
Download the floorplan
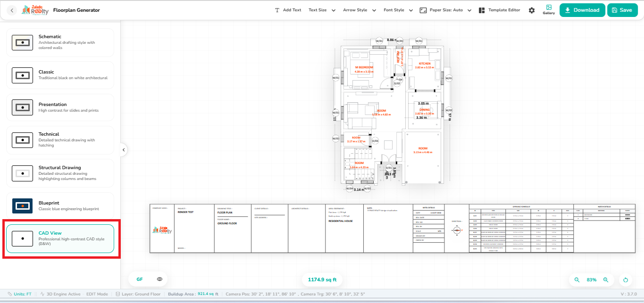[x=582, y=10]
